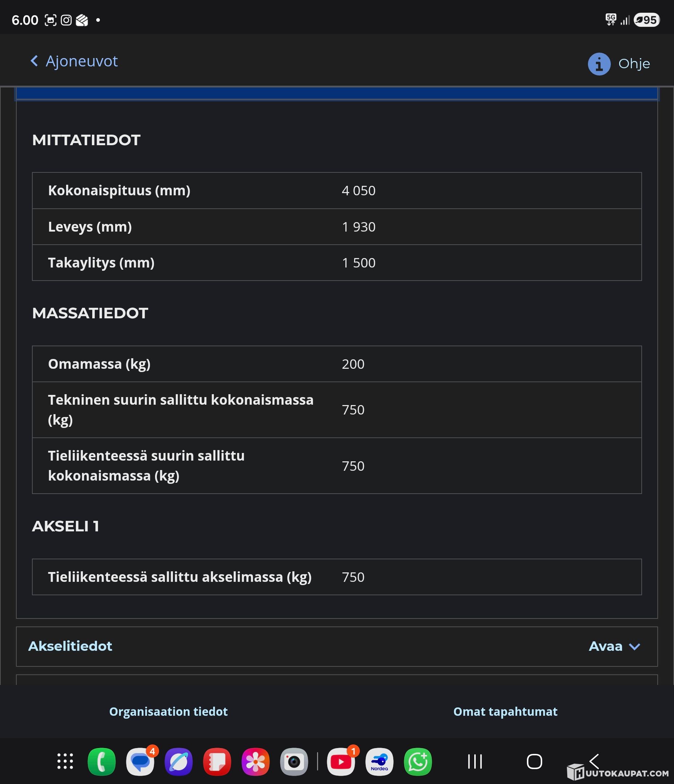Screen dimensions: 674x784
Task: Open the app drawer grid icon
Action: coord(65,761)
